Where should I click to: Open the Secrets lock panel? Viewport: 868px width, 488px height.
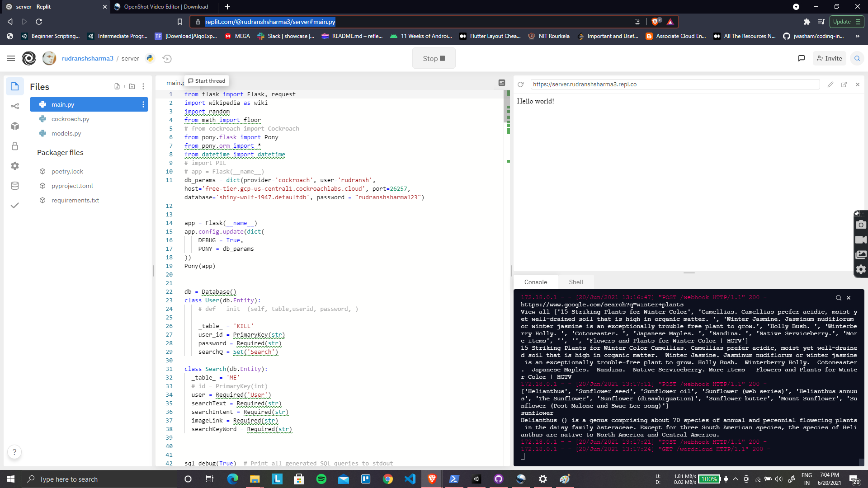[x=15, y=146]
